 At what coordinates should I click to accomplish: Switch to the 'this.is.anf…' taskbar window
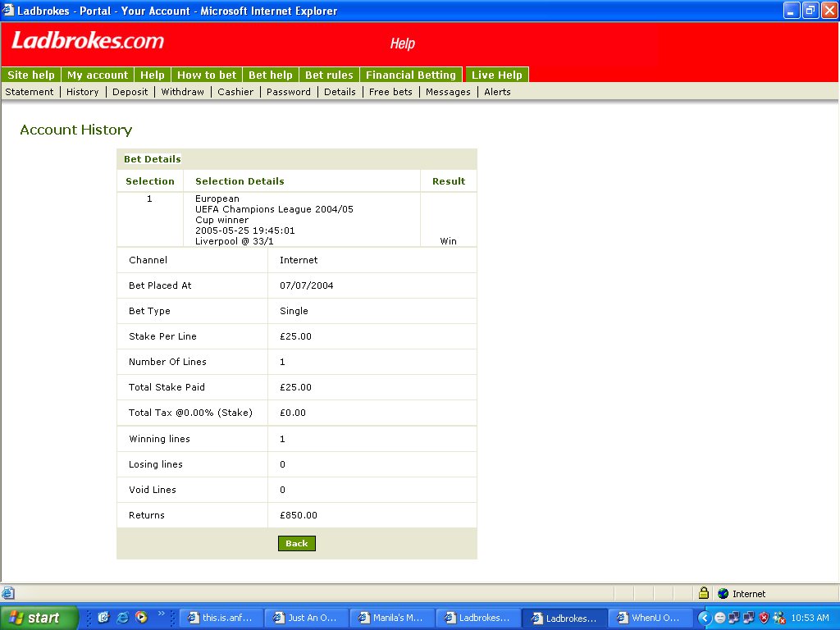pyautogui.click(x=220, y=618)
